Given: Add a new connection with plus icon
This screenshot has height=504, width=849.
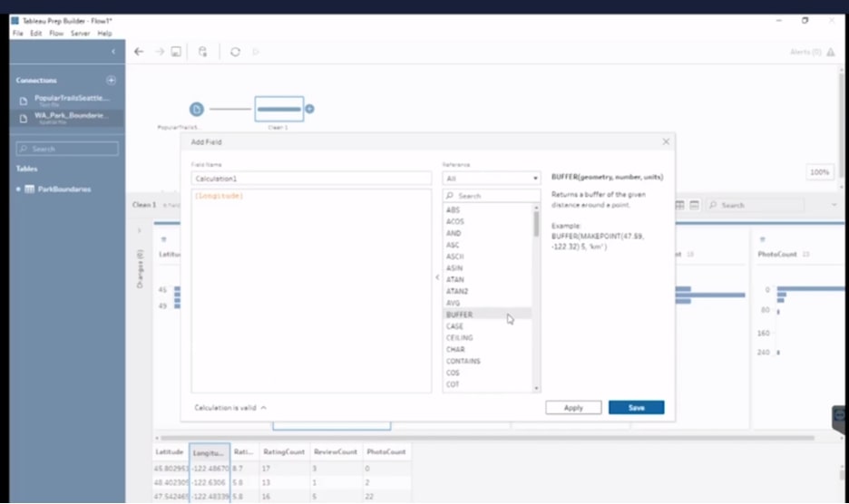Looking at the screenshot, I should [x=111, y=80].
